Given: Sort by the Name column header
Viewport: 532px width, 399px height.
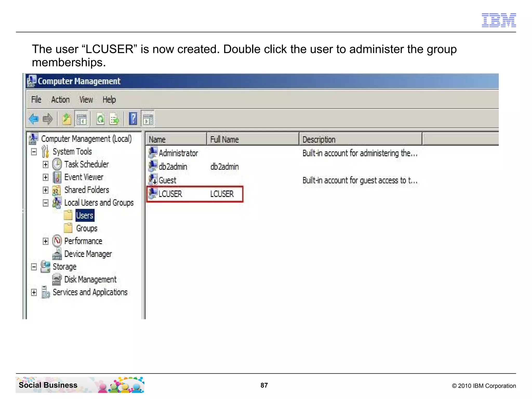Looking at the screenshot, I should pos(176,139).
